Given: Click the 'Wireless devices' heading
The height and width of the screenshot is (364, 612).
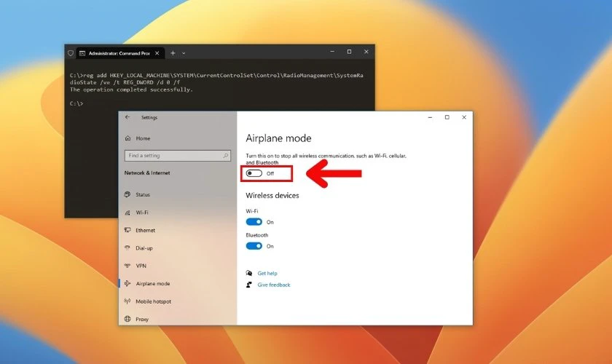Looking at the screenshot, I should pyautogui.click(x=272, y=195).
